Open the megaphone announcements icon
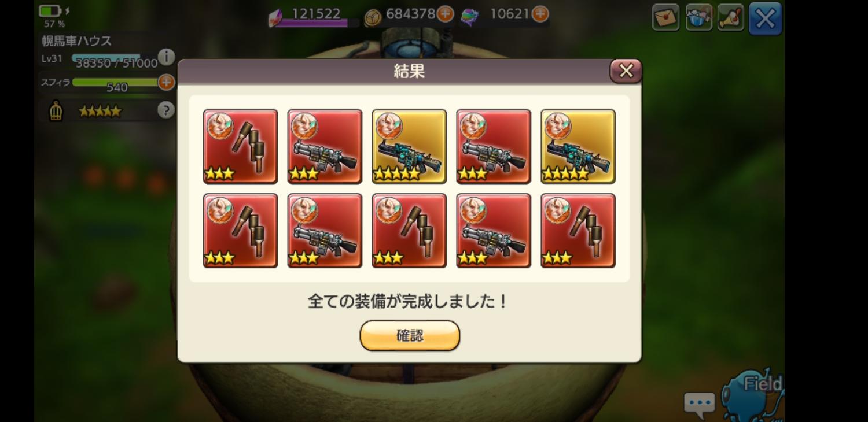Screen dimensions: 868x422 coord(731,18)
